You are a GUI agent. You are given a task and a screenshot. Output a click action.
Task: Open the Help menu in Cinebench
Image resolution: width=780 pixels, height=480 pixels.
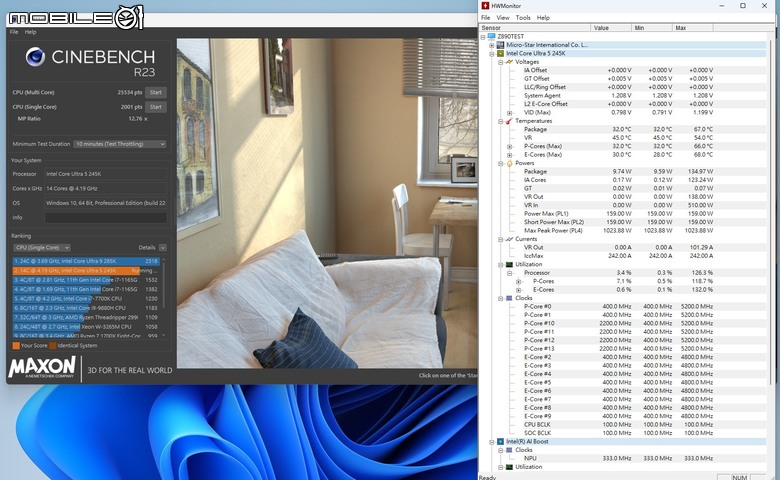coord(30,32)
